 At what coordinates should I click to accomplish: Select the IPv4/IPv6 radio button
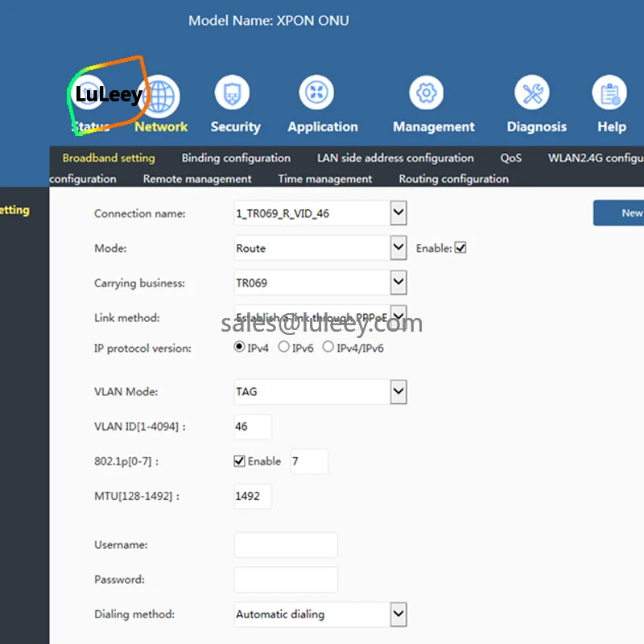pos(328,347)
